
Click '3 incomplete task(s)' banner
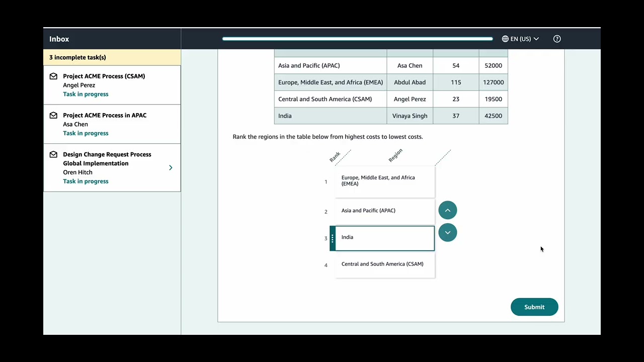[x=112, y=57]
